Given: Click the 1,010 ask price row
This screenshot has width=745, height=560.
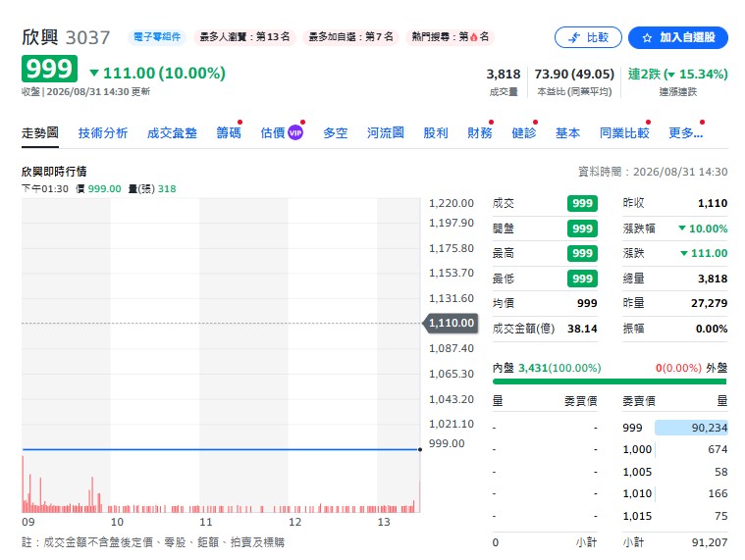Looking at the screenshot, I should point(675,493).
